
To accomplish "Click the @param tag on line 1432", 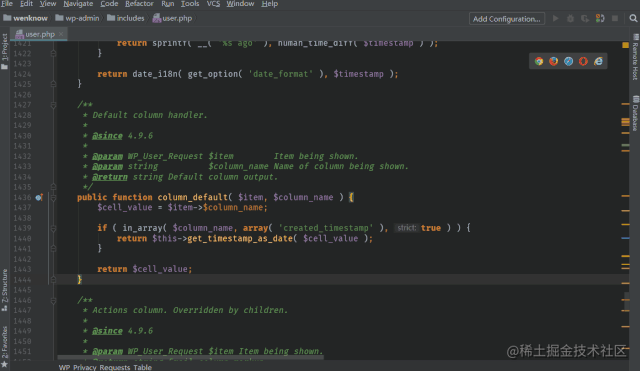I will tap(107, 156).
